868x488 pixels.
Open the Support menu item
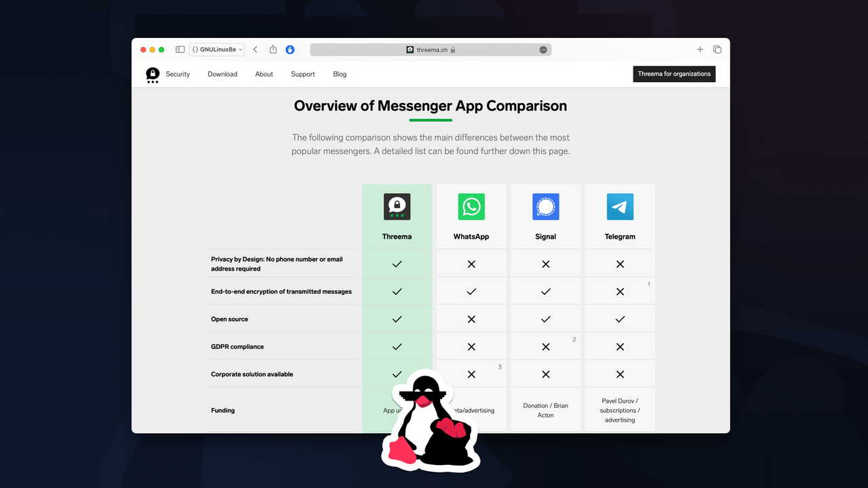pyautogui.click(x=303, y=75)
